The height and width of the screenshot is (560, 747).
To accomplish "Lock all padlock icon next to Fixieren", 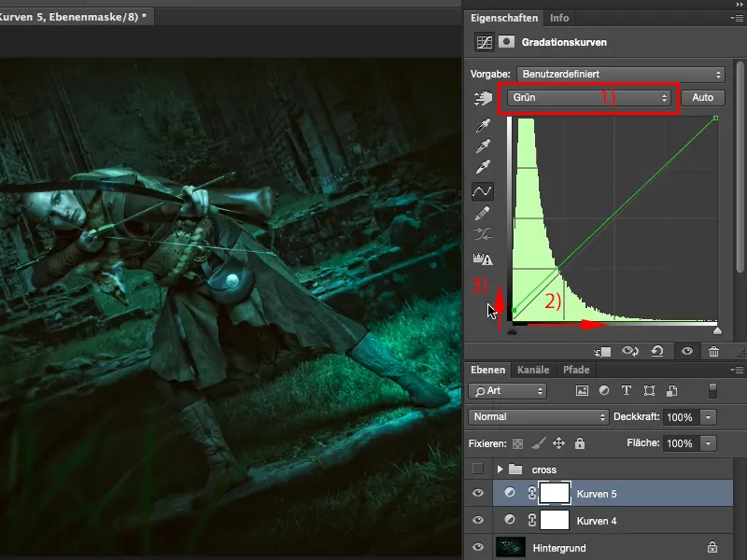I will pos(579,443).
